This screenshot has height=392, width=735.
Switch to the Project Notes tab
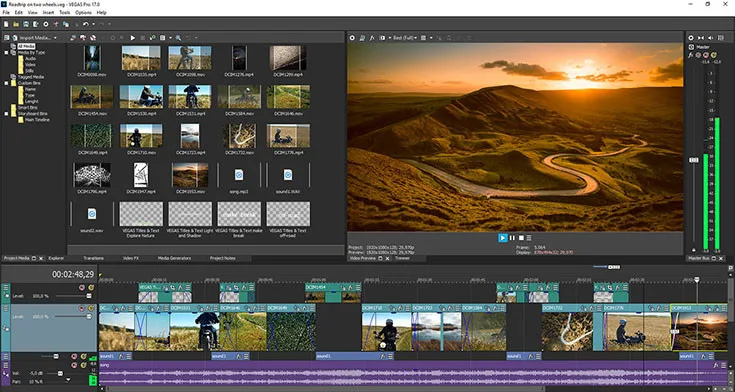pyautogui.click(x=223, y=258)
